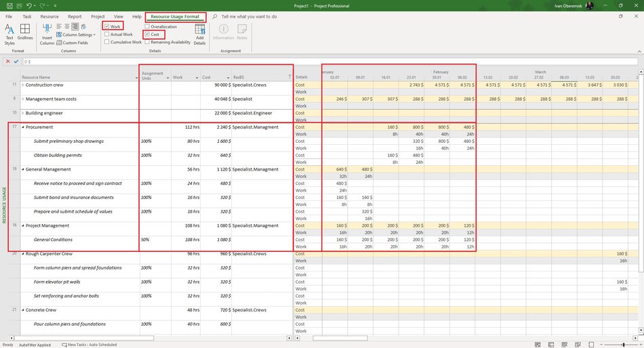Expand the Construction crew resource

(x=23, y=85)
